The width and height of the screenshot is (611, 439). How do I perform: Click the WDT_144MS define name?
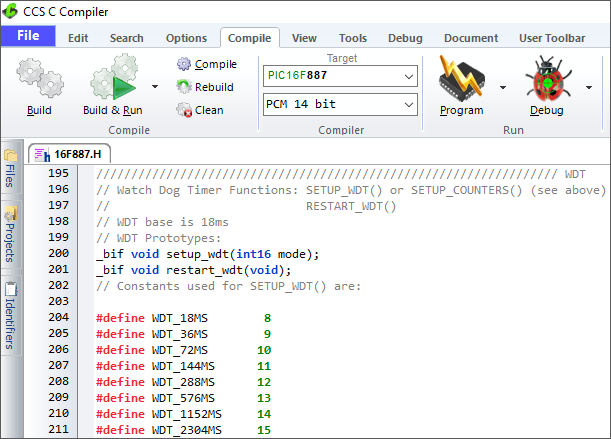click(x=183, y=366)
